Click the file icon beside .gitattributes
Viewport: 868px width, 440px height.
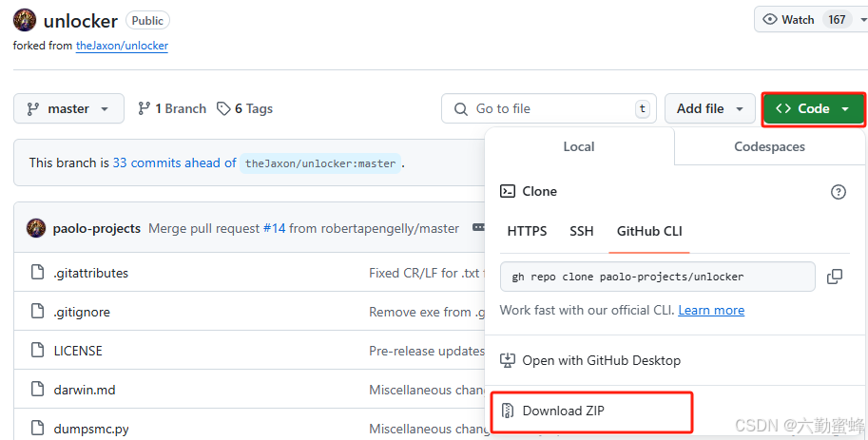pos(37,273)
